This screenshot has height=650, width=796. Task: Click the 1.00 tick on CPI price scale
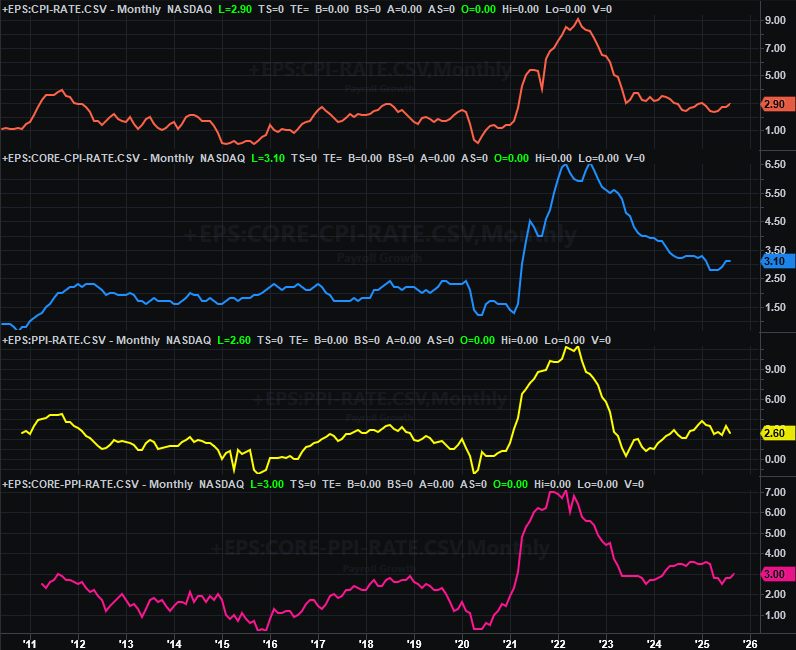click(x=775, y=131)
